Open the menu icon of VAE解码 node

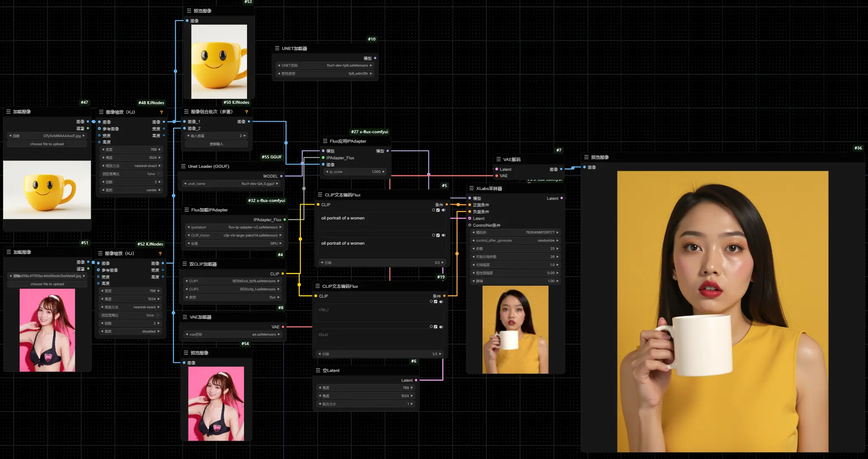498,159
